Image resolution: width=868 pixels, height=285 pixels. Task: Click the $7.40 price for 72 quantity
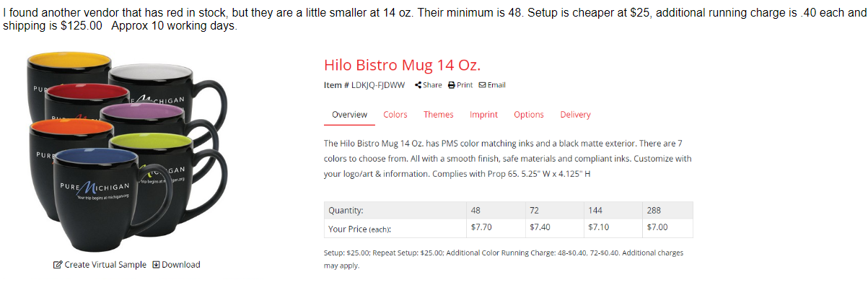click(x=540, y=227)
